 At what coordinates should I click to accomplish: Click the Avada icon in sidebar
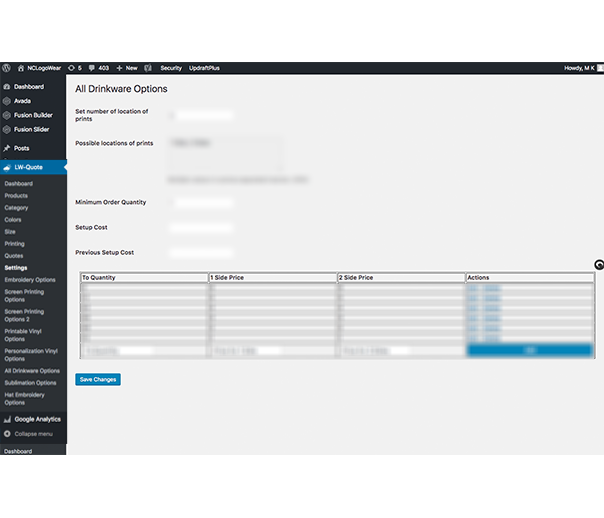pos(7,101)
